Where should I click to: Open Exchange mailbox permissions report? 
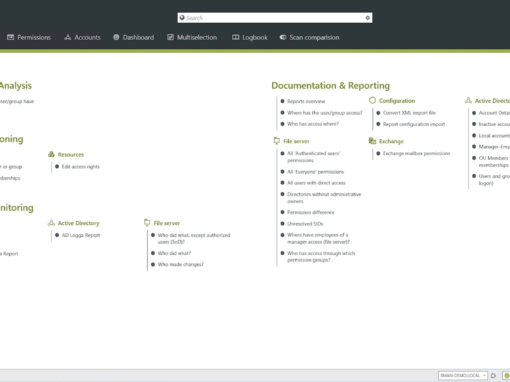pos(416,153)
